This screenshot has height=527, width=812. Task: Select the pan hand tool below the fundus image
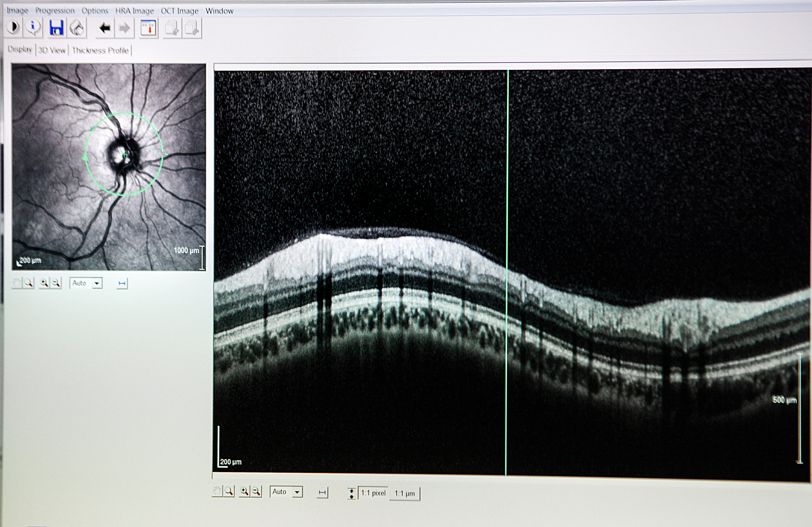pos(17,283)
